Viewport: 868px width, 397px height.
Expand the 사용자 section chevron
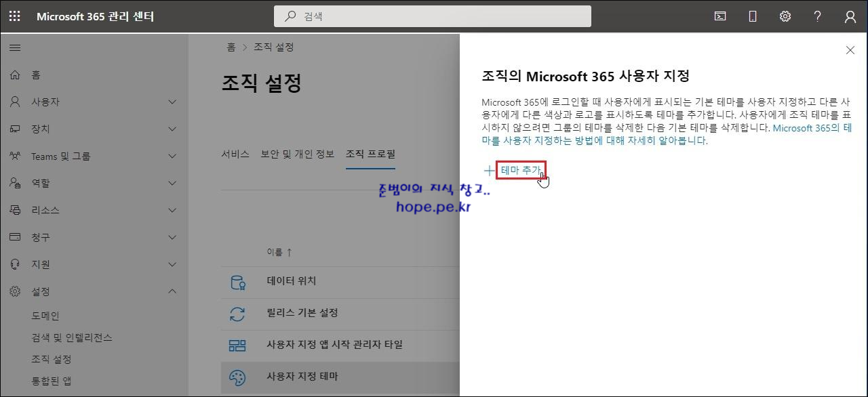tap(172, 102)
